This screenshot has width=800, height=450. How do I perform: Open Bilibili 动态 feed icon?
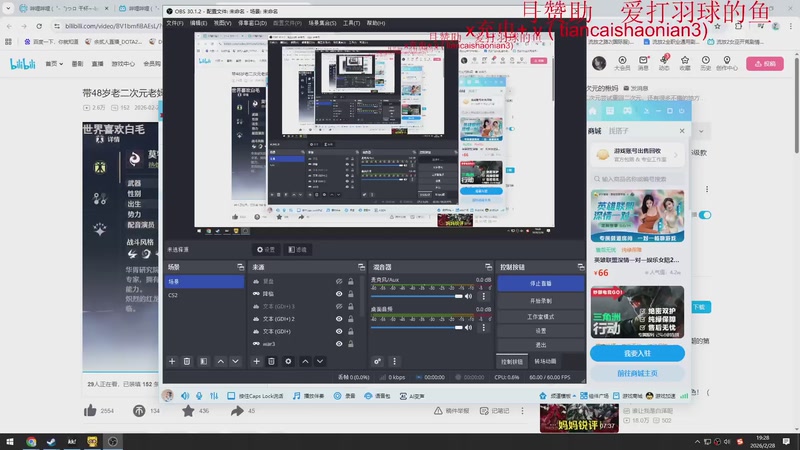(664, 63)
